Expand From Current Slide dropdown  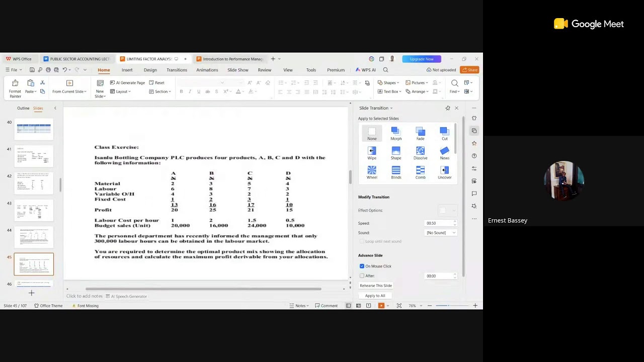coord(69,92)
